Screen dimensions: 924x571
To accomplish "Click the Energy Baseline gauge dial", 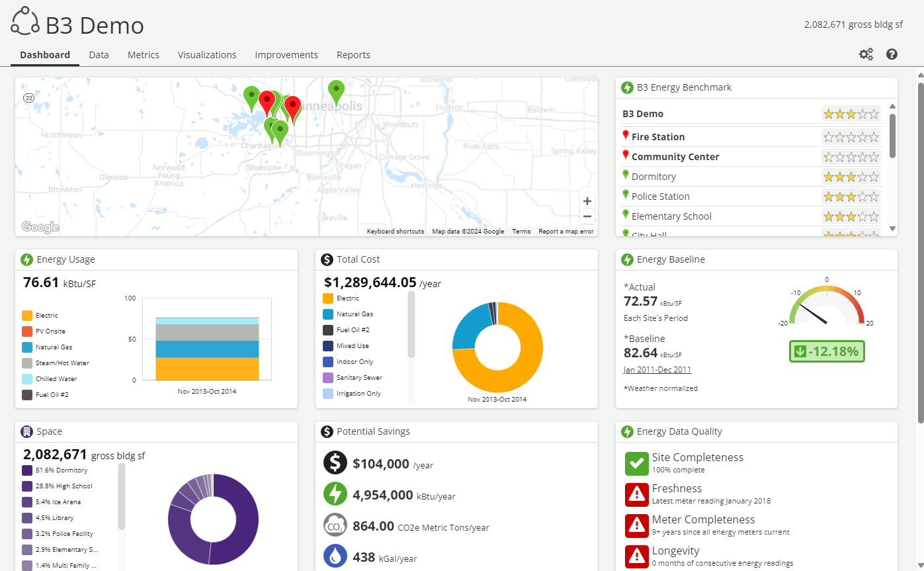I will (827, 304).
